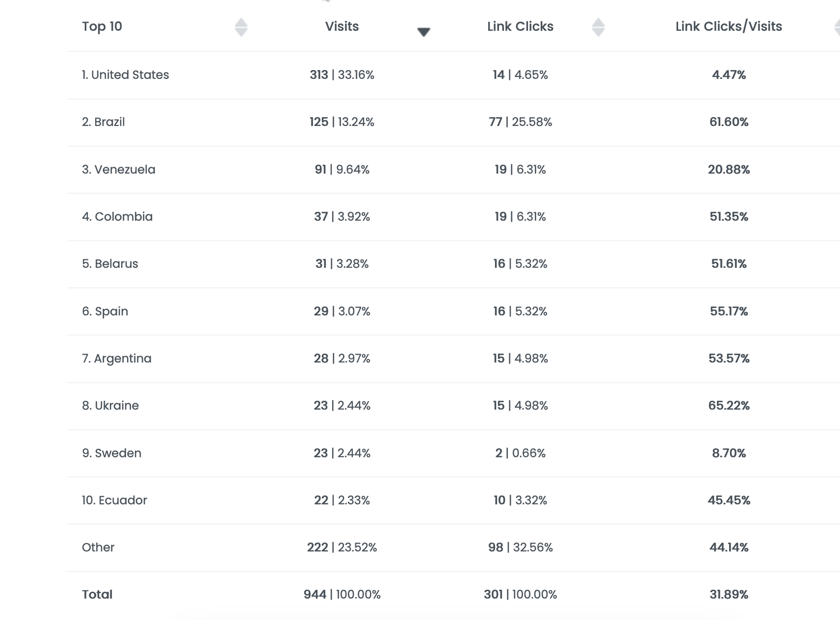The width and height of the screenshot is (840, 620).
Task: Select the Ukraine row label
Action: (110, 405)
